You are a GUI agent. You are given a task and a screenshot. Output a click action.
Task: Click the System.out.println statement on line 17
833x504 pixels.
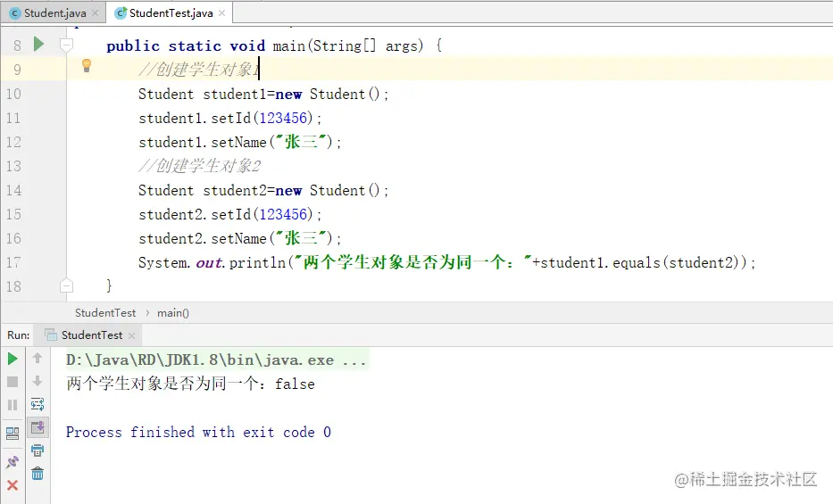coord(446,262)
